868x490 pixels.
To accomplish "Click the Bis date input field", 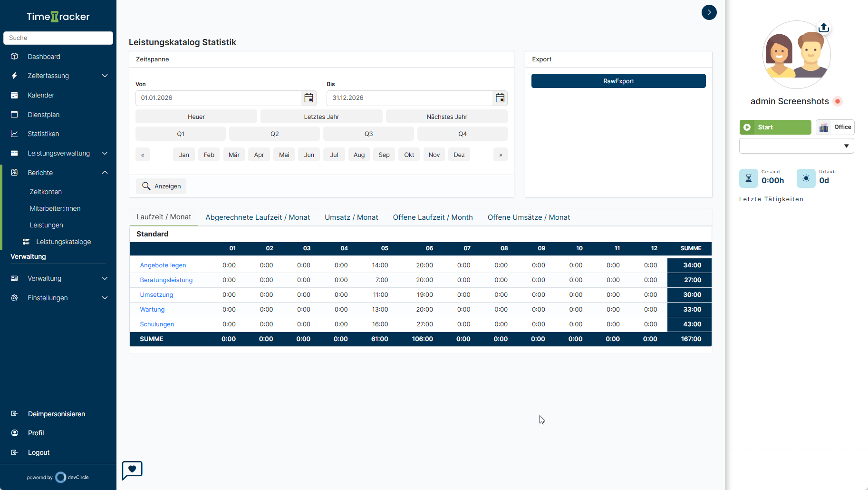I will tap(410, 98).
